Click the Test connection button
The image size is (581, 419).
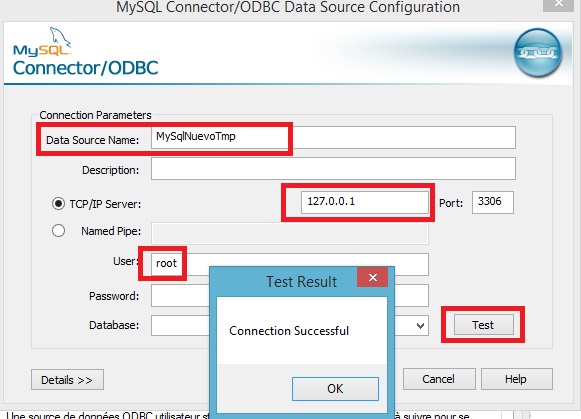484,325
